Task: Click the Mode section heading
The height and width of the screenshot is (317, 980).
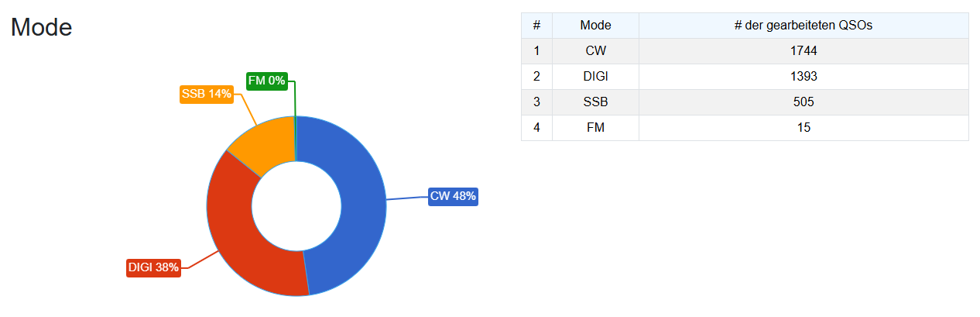Action: point(41,28)
